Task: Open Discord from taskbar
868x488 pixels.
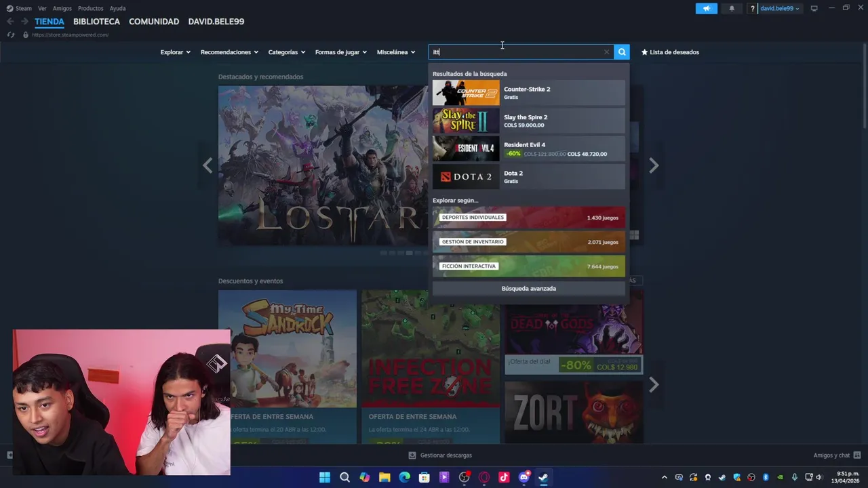Action: click(524, 477)
